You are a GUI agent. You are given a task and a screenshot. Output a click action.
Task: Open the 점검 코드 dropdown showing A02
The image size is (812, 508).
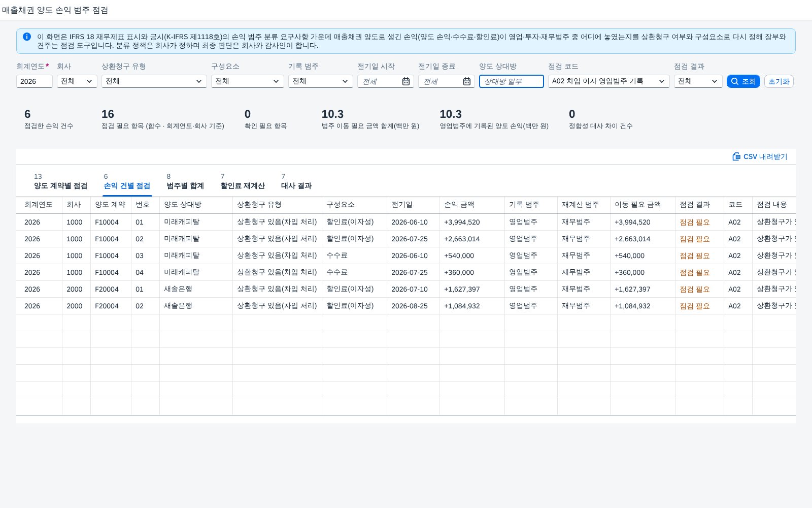coord(609,81)
